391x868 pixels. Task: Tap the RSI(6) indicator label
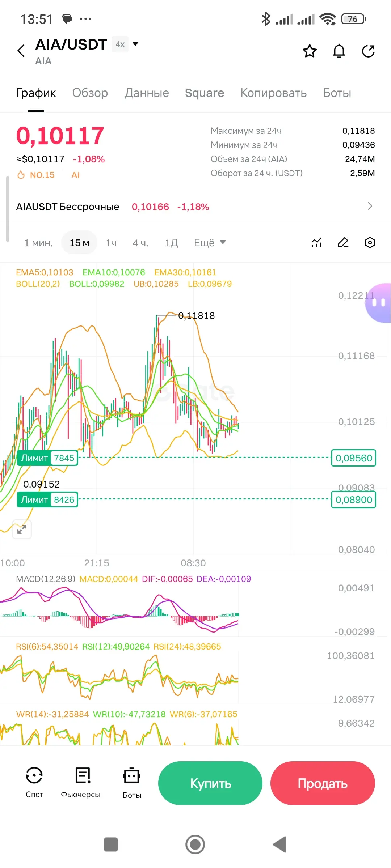click(x=47, y=647)
